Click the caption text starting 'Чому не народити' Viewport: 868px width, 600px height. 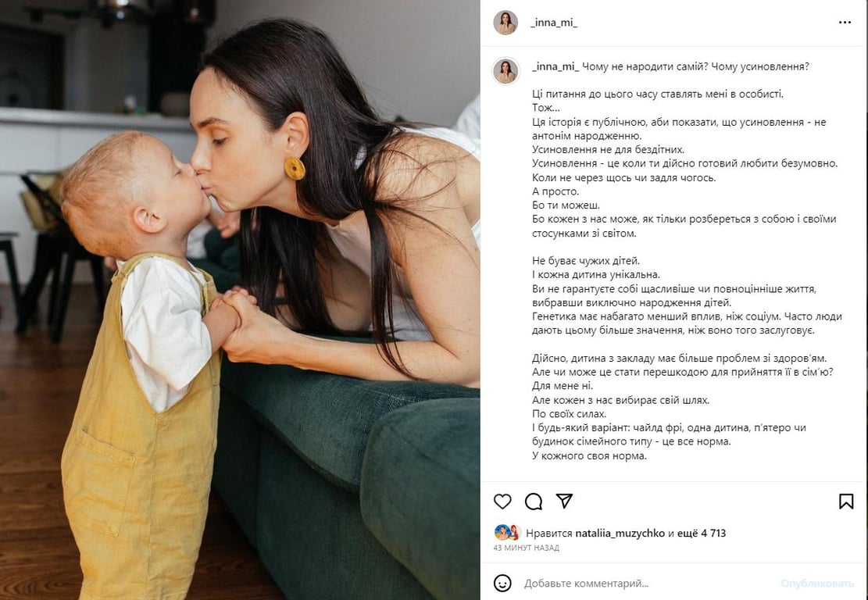click(695, 66)
